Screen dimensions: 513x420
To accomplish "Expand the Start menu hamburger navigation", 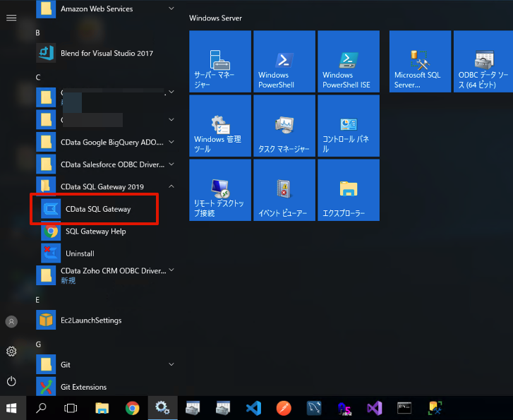I will tap(11, 18).
